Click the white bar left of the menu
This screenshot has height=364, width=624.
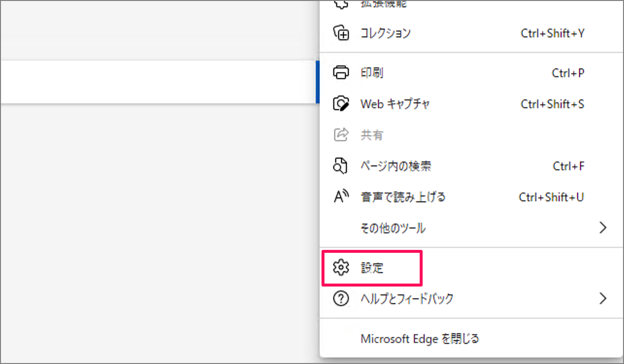tap(158, 82)
